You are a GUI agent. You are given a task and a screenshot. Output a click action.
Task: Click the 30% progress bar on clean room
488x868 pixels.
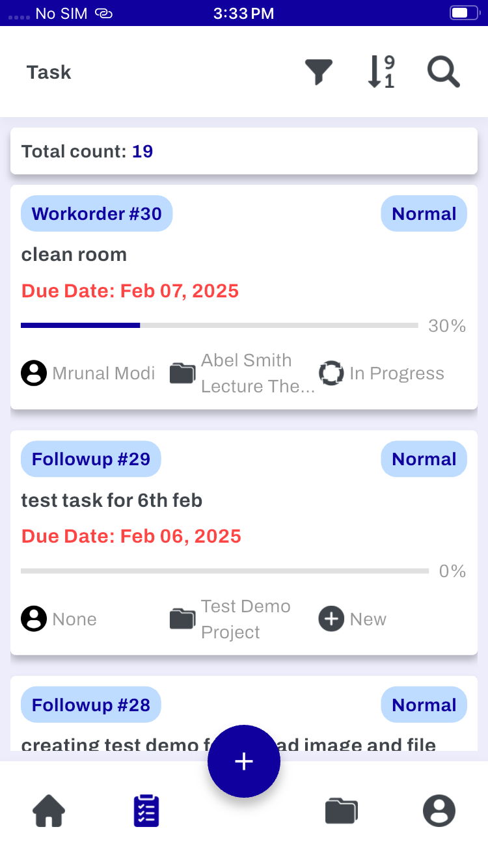click(219, 325)
